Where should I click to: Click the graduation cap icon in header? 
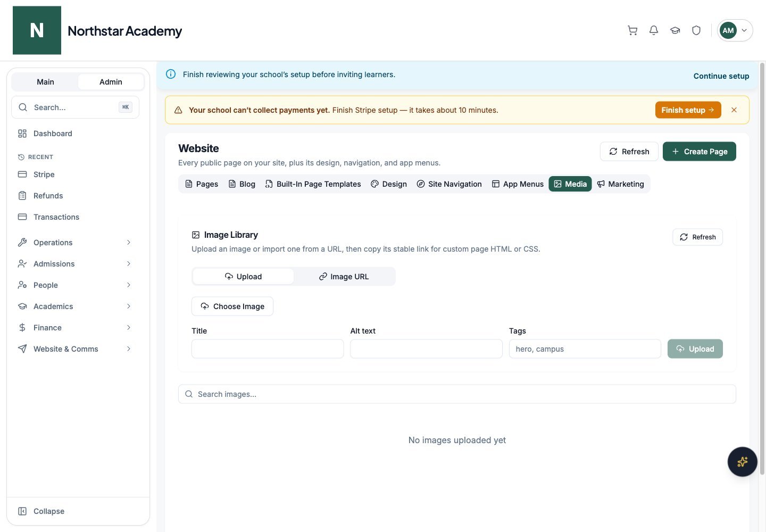(675, 30)
